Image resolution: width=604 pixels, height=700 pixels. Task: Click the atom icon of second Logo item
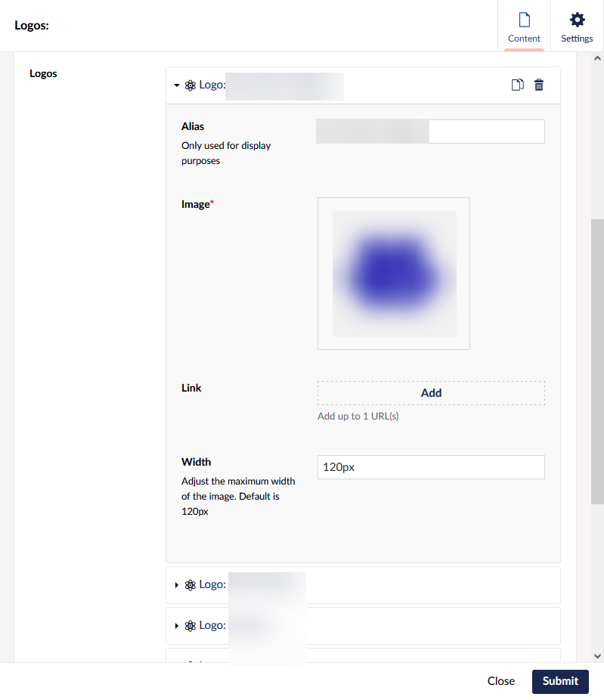(x=190, y=585)
